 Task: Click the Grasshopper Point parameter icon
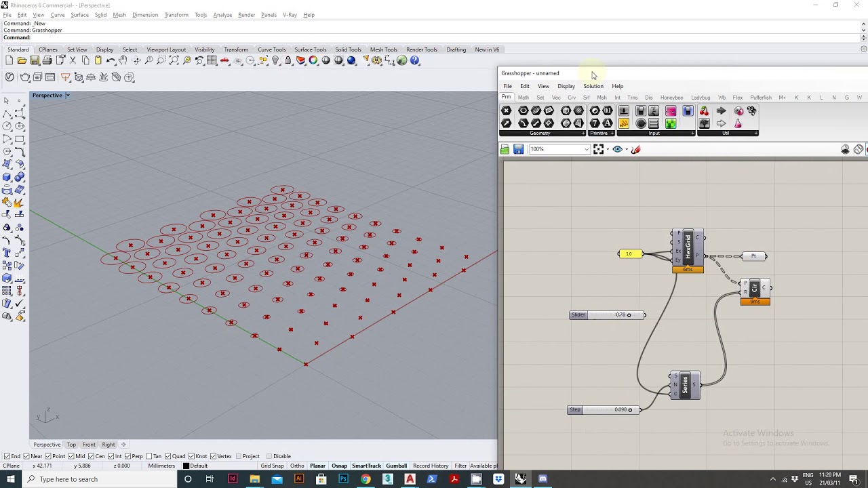point(507,110)
